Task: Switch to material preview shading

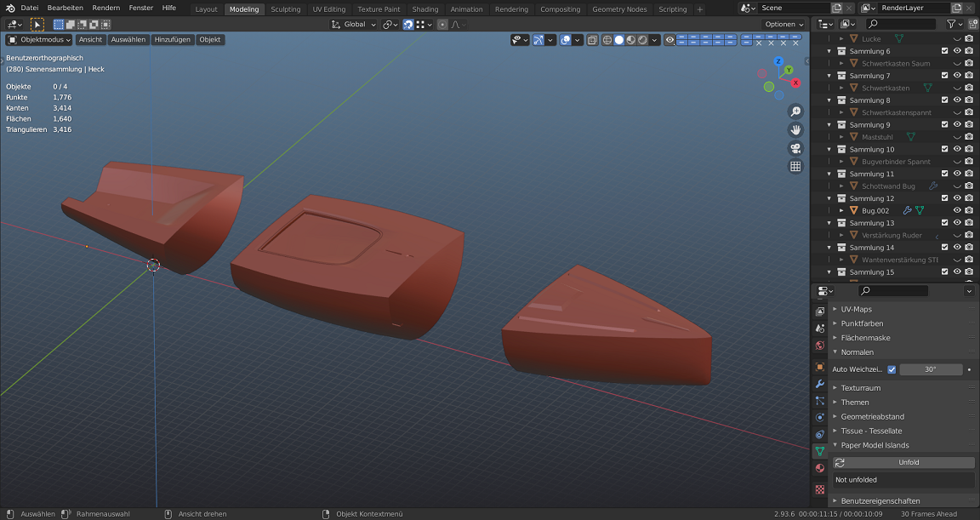Action: click(630, 40)
